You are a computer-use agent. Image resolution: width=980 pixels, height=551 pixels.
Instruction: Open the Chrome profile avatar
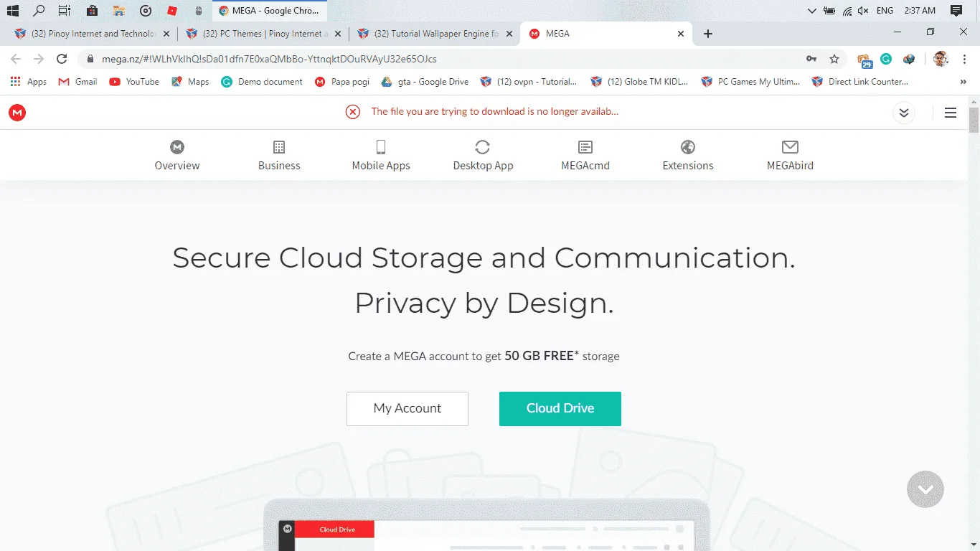(x=941, y=59)
